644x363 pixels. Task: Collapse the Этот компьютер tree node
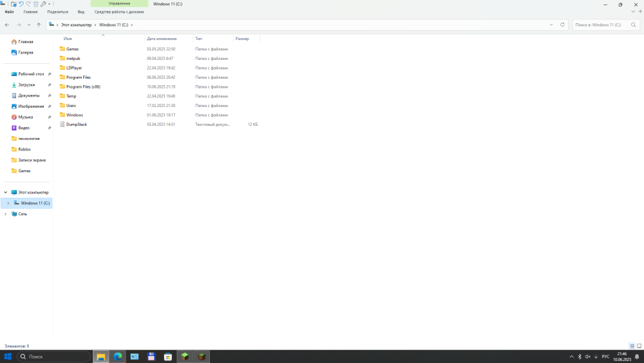click(5, 192)
